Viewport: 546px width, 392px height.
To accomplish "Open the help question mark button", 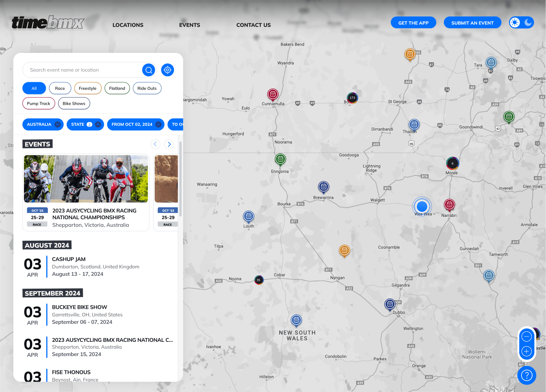I will 527,375.
